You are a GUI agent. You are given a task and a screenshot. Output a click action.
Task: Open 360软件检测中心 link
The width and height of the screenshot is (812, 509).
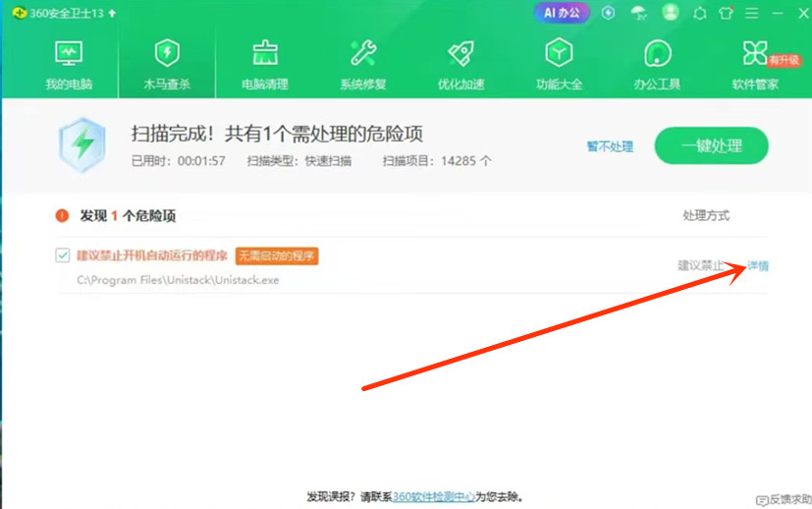click(x=433, y=497)
